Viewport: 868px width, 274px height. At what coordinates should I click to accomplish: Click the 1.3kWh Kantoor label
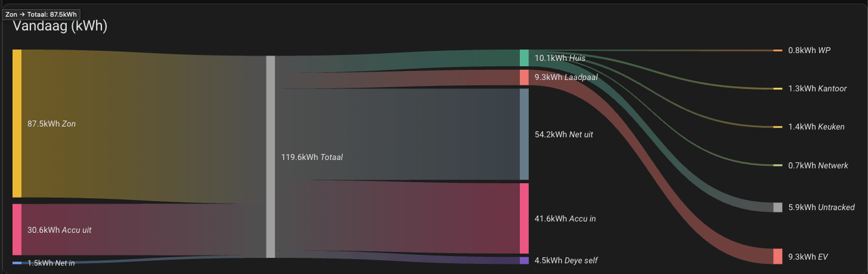817,89
